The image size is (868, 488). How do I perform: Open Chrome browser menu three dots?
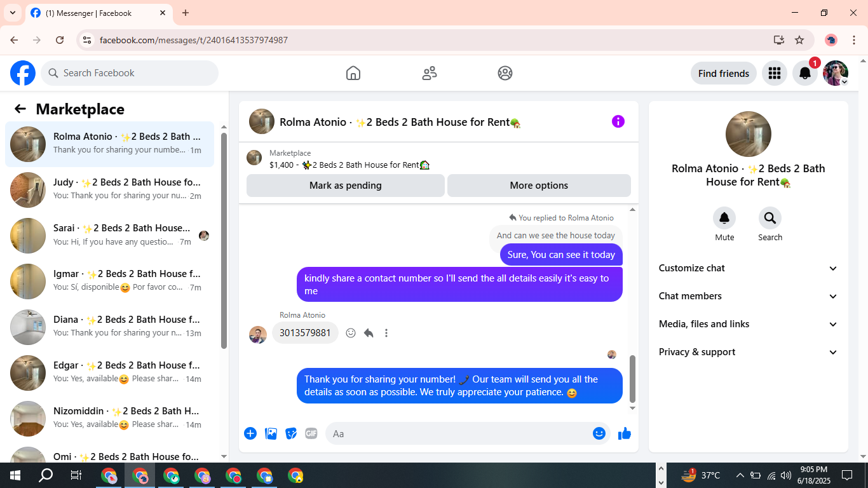[854, 40]
